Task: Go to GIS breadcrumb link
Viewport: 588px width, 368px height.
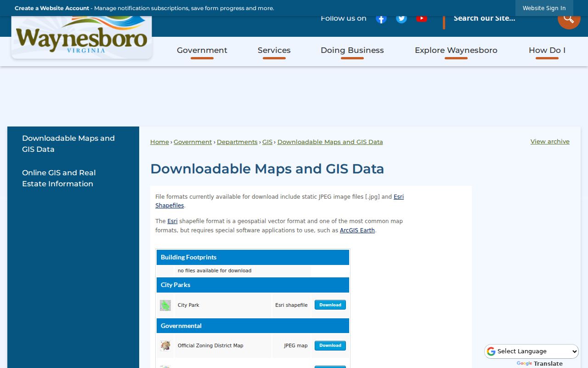Action: pyautogui.click(x=267, y=142)
